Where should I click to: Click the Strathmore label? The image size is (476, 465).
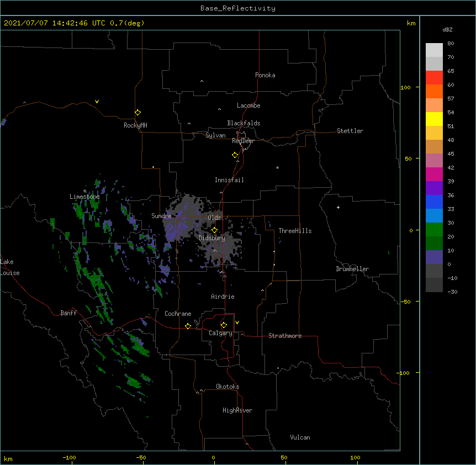[x=285, y=336]
